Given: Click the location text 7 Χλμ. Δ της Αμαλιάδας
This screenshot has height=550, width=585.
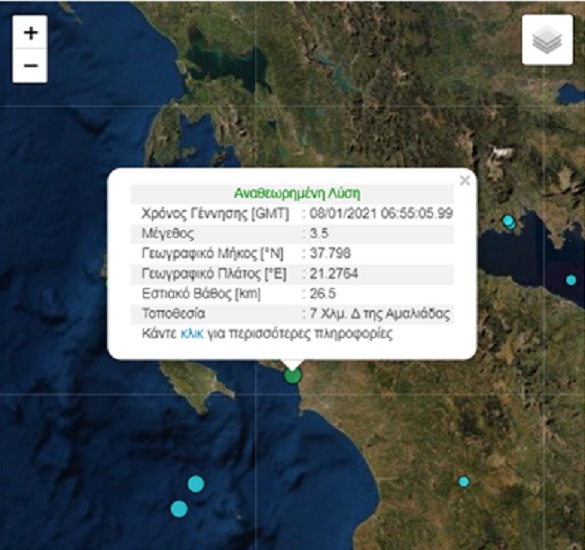Looking at the screenshot, I should (380, 314).
